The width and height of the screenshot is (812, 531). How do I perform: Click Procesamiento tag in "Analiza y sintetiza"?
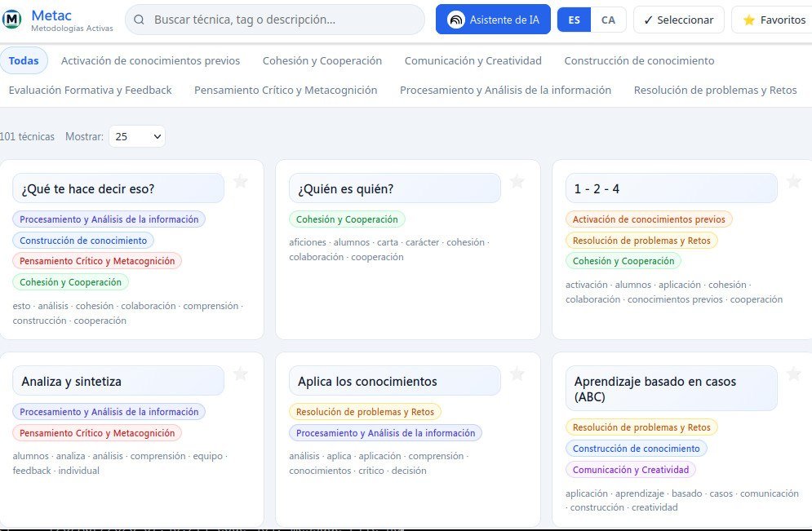pyautogui.click(x=109, y=412)
